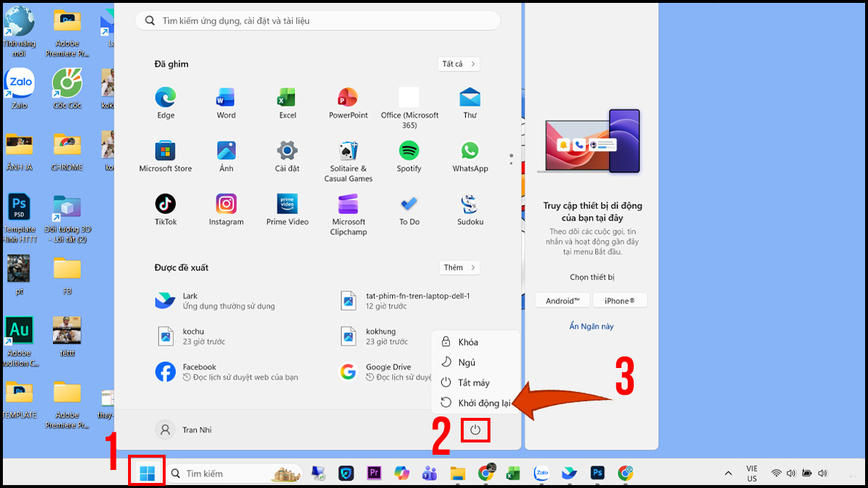The image size is (868, 488).
Task: Open the Spotify app in pinned apps
Action: [x=409, y=151]
